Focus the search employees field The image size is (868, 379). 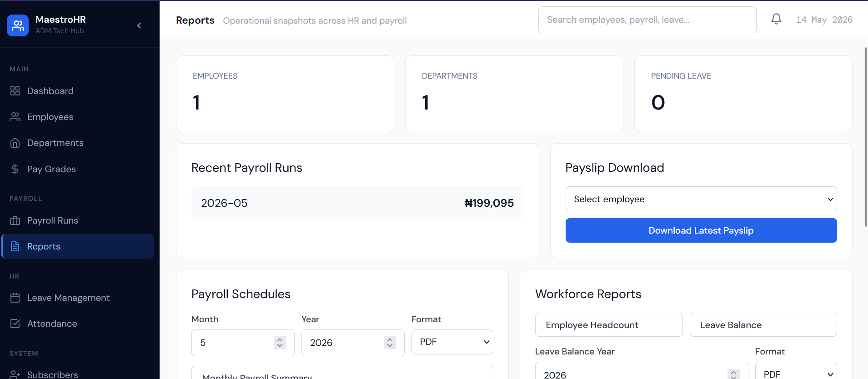click(x=647, y=20)
